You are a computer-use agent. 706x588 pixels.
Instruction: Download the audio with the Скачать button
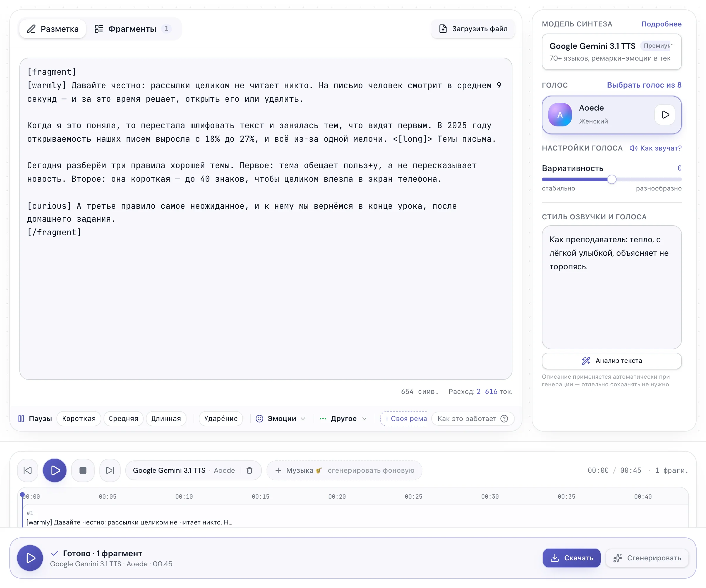(x=572, y=558)
